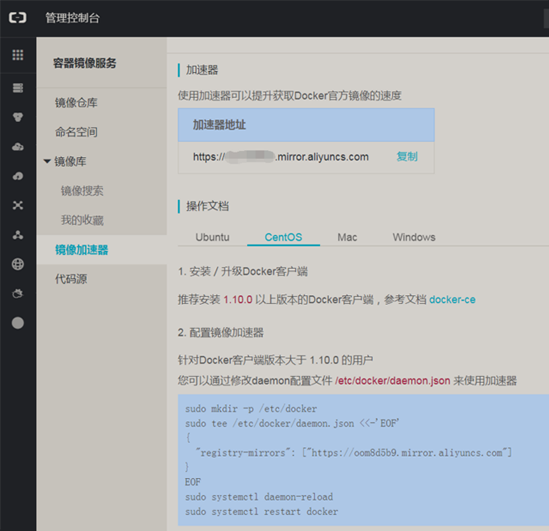Collapse the 镜像库 tree arrow
Viewport: 549px width, 531px height.
click(47, 161)
